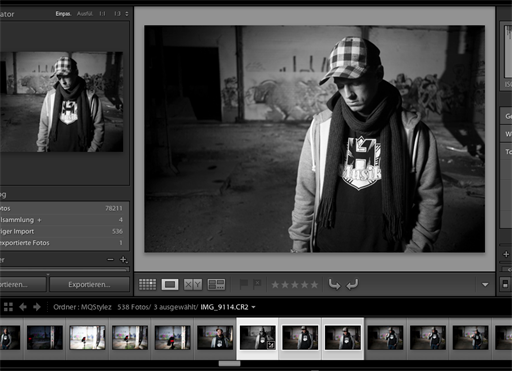
Task: Go back using filmstrip left arrow
Action: [23, 307]
